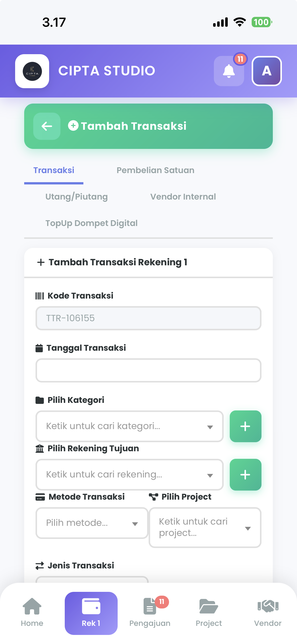Switch to Vendor Internal tab
Image resolution: width=297 pixels, height=644 pixels.
click(x=183, y=197)
